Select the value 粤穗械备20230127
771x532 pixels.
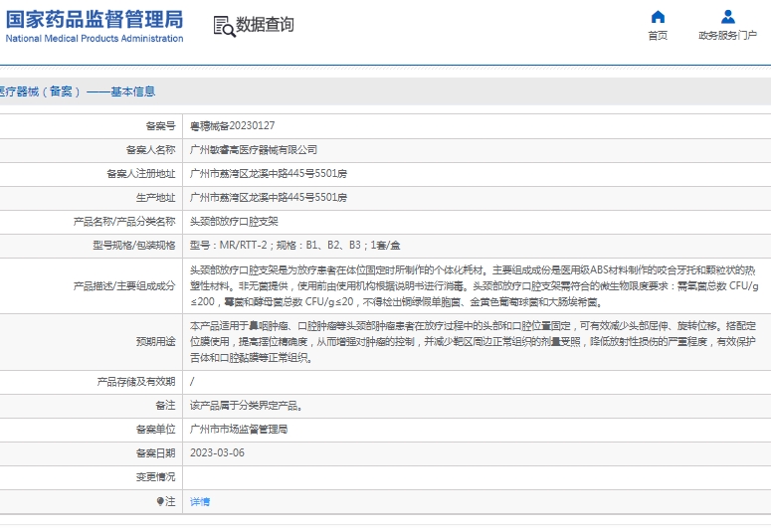[233, 126]
